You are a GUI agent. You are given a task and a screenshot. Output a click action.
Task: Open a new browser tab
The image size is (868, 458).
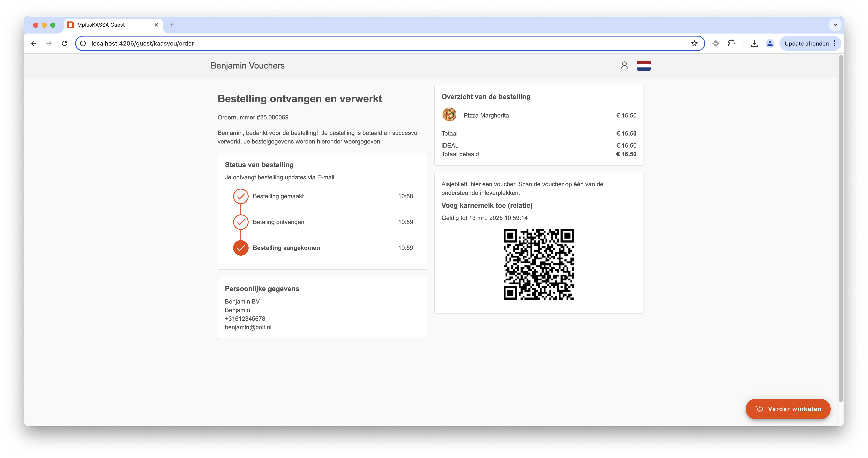172,25
